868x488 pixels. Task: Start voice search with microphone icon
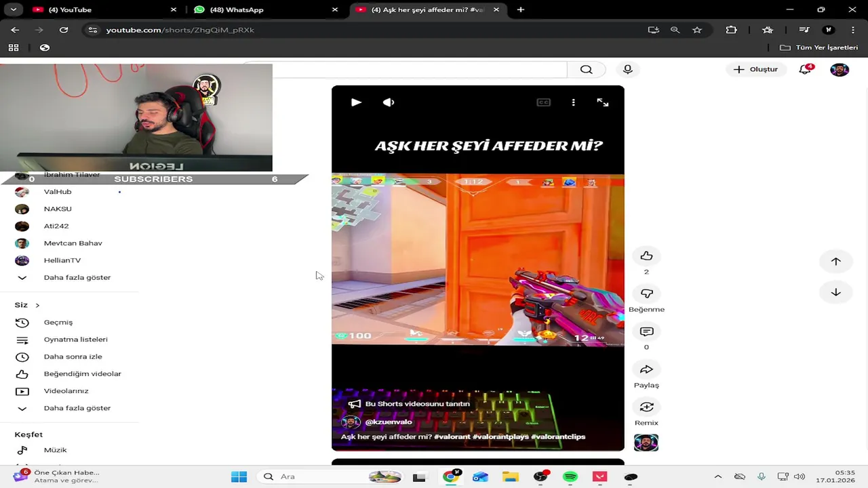627,69
